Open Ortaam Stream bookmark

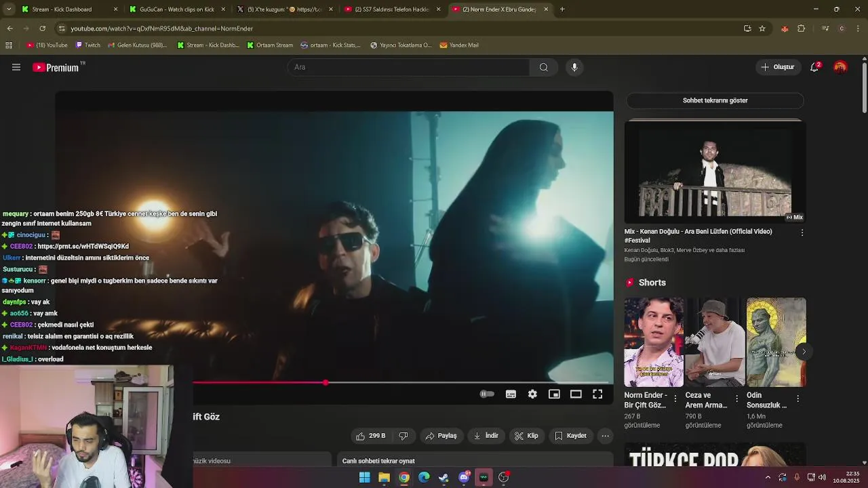269,45
